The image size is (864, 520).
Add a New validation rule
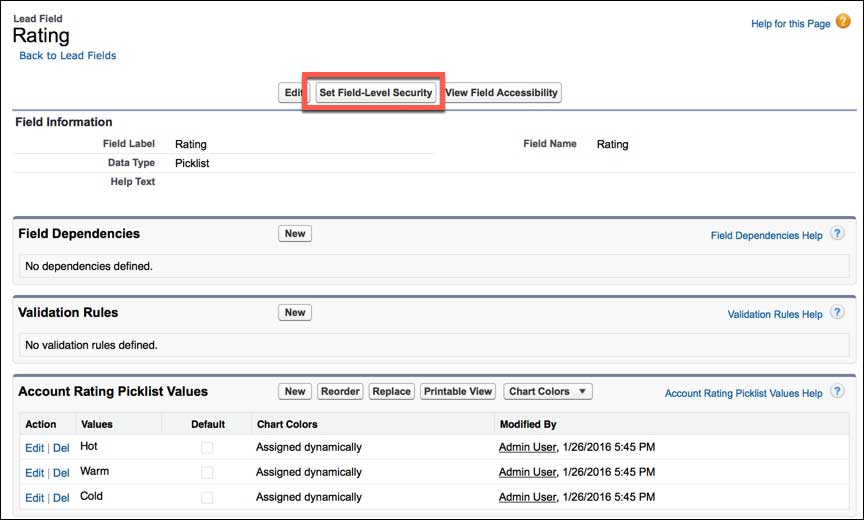pyautogui.click(x=295, y=313)
